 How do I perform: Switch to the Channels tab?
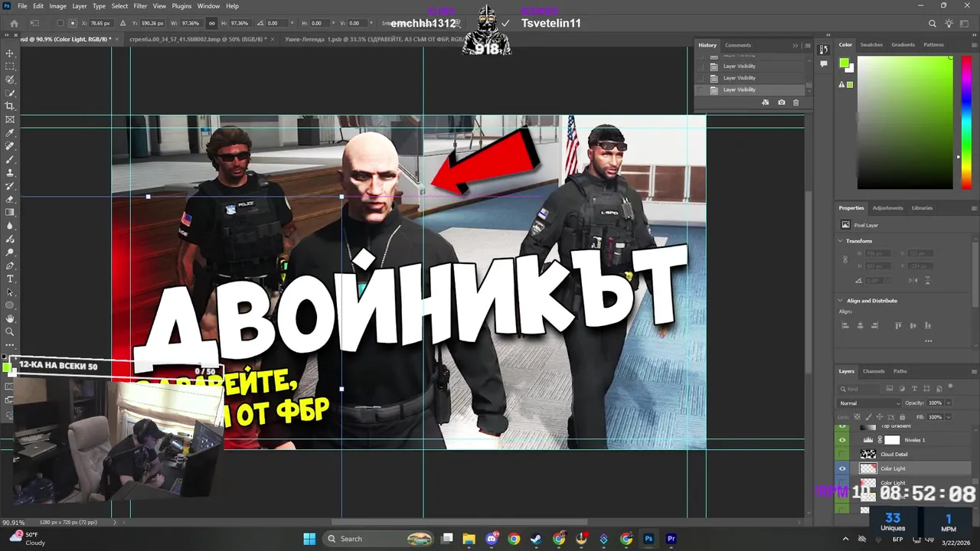(x=874, y=371)
